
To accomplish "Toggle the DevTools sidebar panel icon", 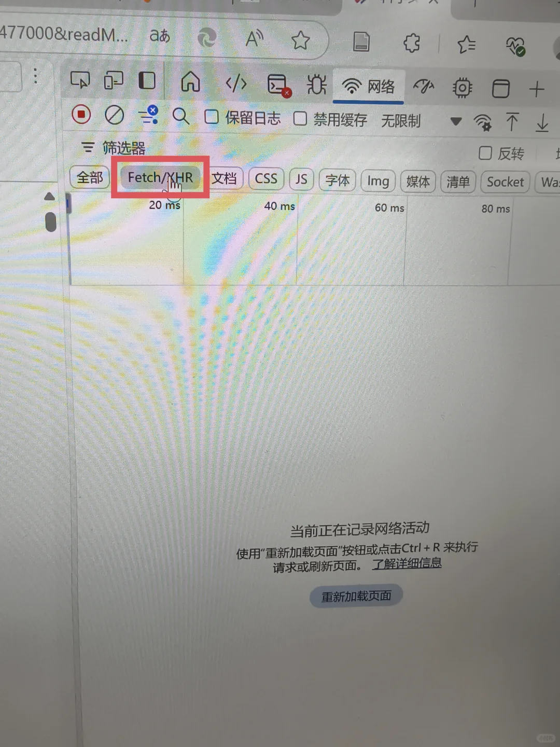I will [147, 81].
